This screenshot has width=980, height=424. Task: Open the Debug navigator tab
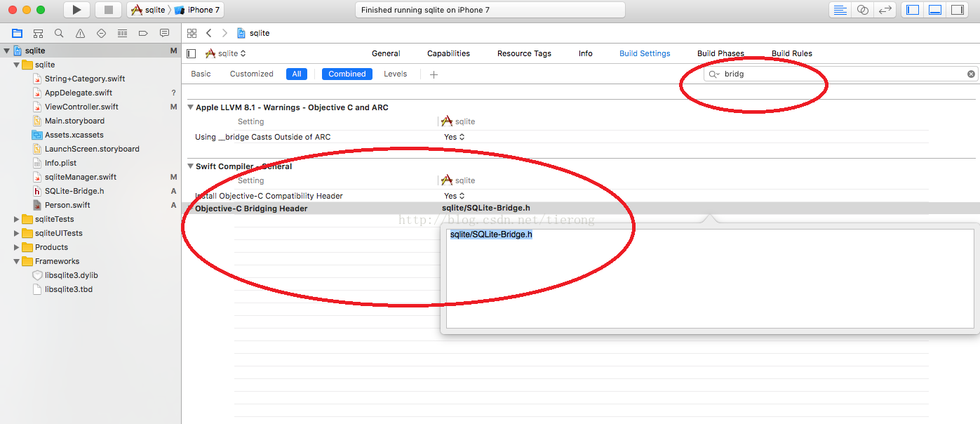tap(122, 33)
